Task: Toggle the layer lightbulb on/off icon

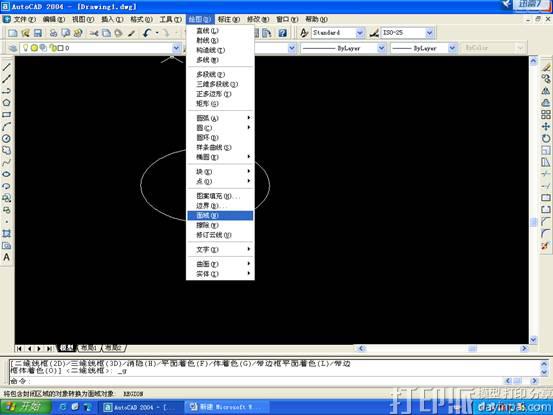Action: pos(25,48)
